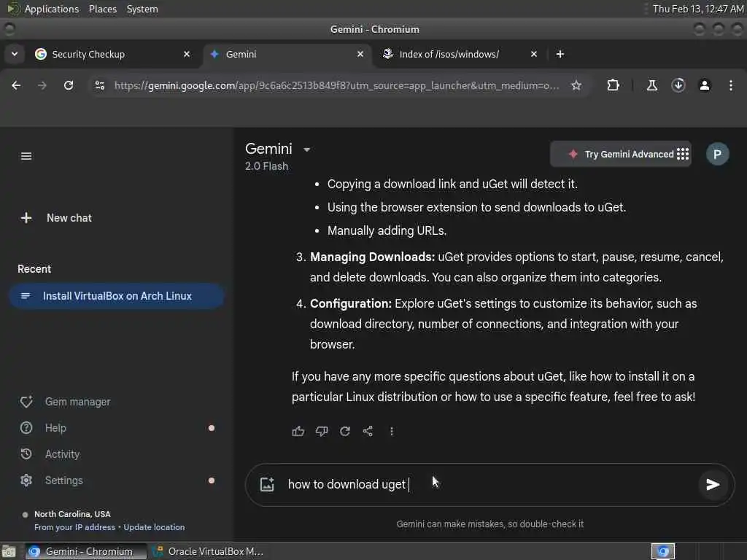Expand the tab search dropdown
Screen dimensions: 747x560
click(15, 54)
